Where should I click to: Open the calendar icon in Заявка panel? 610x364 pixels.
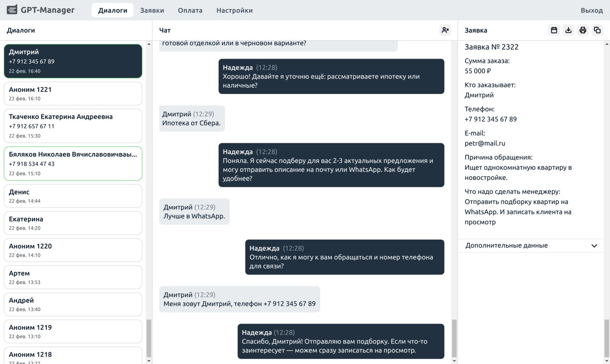point(554,30)
